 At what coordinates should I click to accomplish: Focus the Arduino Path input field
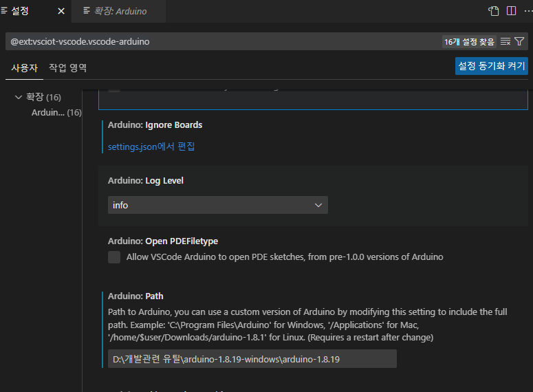pos(252,359)
